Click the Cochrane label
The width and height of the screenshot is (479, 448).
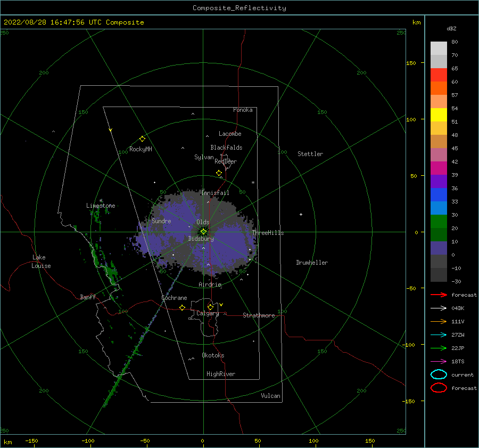[x=174, y=298]
